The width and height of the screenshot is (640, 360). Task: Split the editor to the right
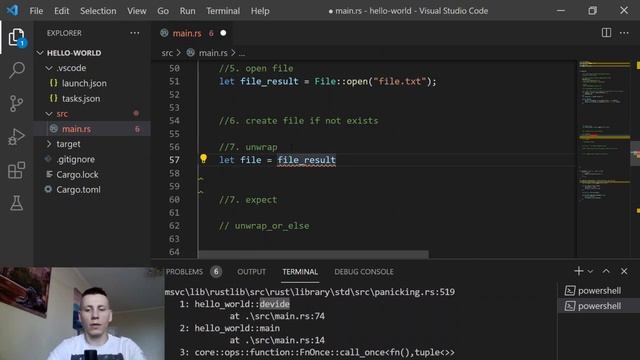(x=606, y=33)
